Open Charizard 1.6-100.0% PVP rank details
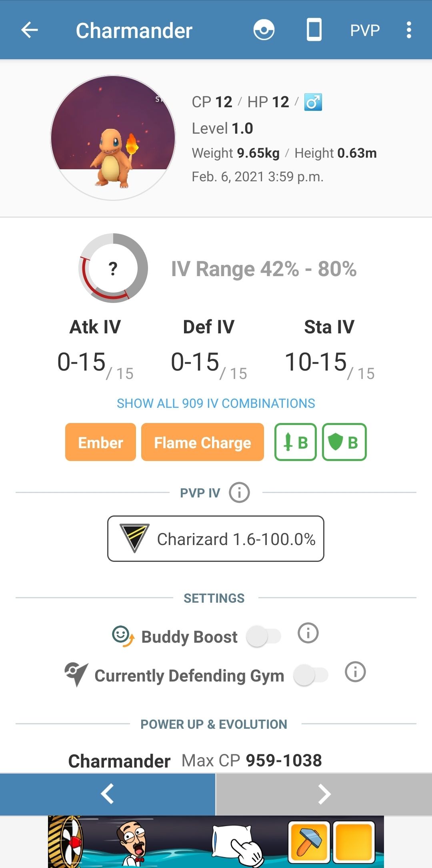This screenshot has width=432, height=868. click(216, 538)
